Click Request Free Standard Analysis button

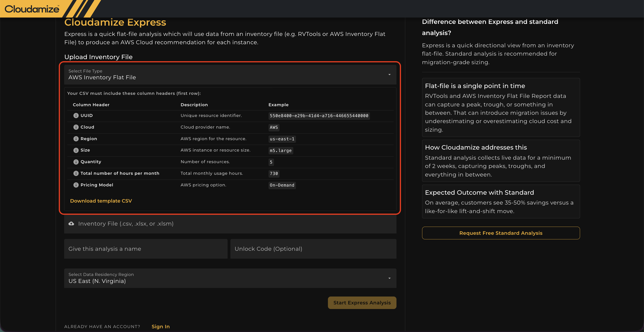(x=501, y=233)
